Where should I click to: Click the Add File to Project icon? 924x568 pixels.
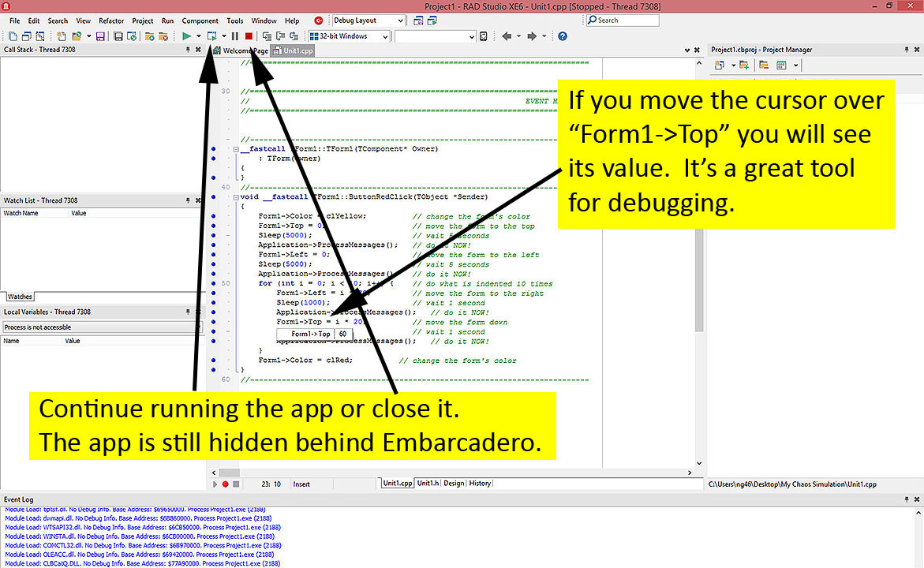coord(150,36)
